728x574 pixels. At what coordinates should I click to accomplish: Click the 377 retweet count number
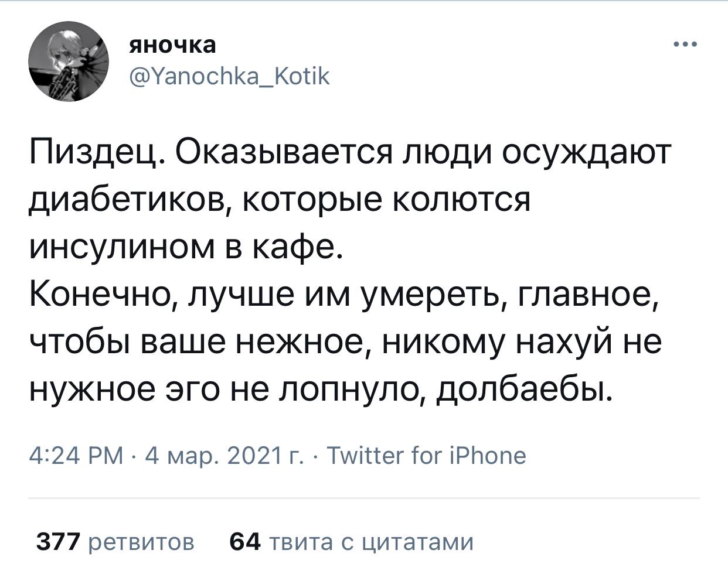[x=57, y=542]
